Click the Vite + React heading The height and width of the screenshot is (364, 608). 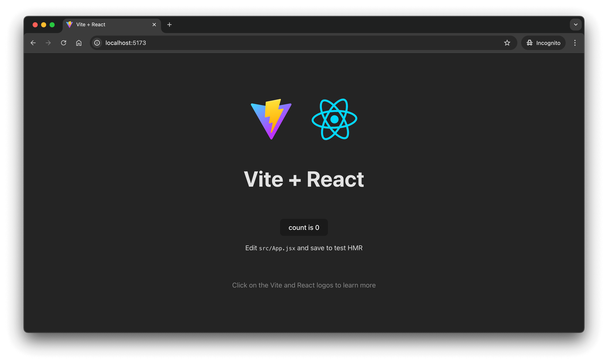coord(304,179)
